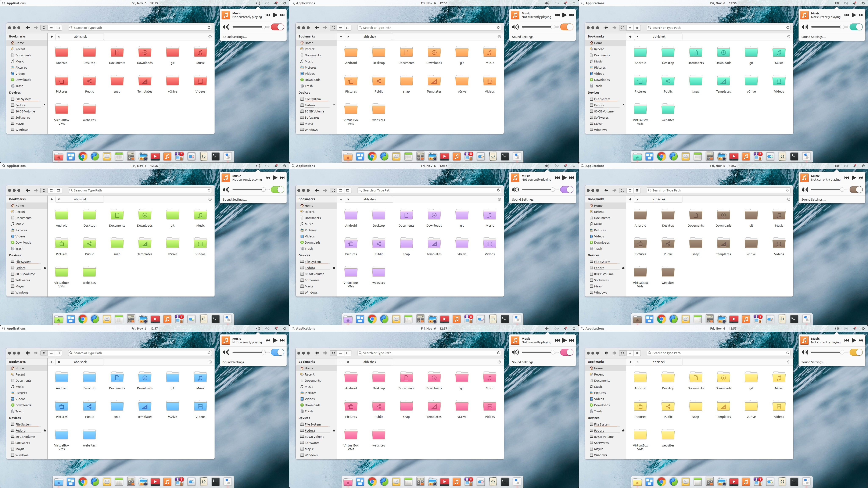Screen dimensions: 868x488
Task: Select Recent in the sidebar of the blue-folder window
Action: pos(20,374)
